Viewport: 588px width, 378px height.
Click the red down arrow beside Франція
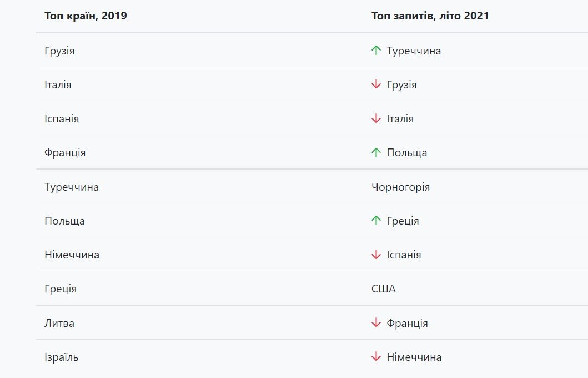(x=376, y=323)
